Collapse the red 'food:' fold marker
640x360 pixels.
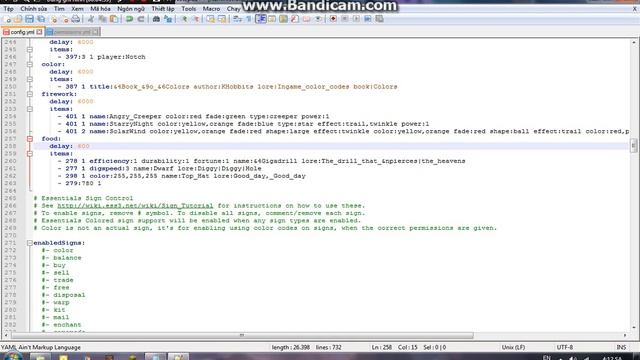[30, 139]
